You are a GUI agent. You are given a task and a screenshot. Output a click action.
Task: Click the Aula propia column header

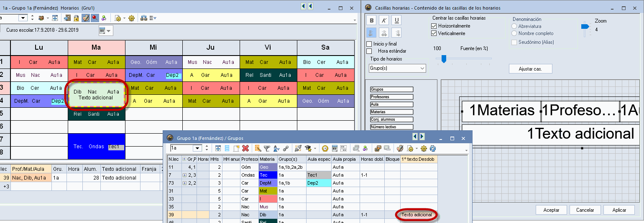345,159
